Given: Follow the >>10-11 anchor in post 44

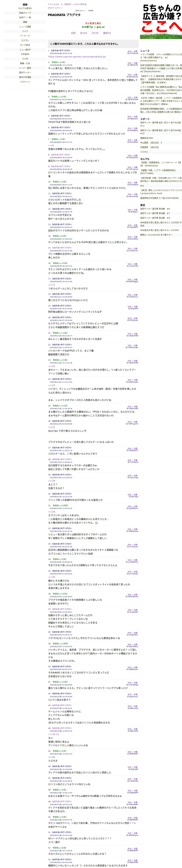Looking at the screenshot, I should 54,734.
